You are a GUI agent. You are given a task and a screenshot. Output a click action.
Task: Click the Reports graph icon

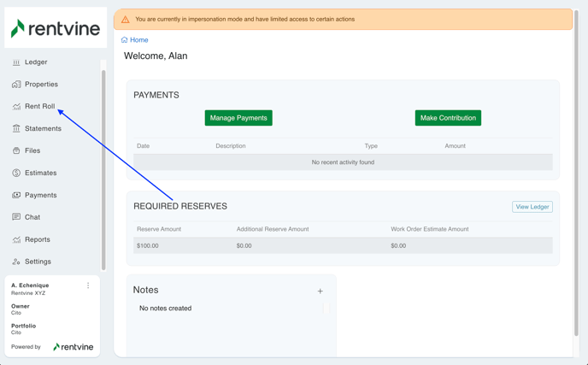[16, 240]
